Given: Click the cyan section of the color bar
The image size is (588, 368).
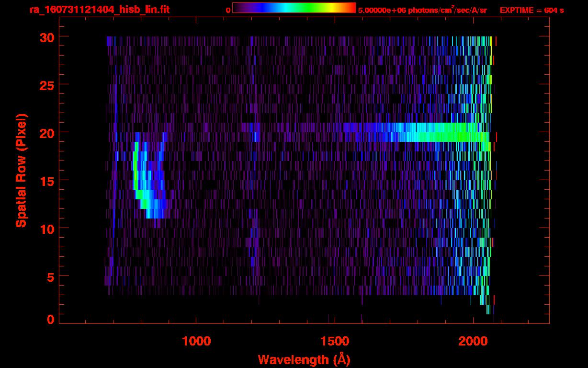Looking at the screenshot, I should [x=286, y=8].
